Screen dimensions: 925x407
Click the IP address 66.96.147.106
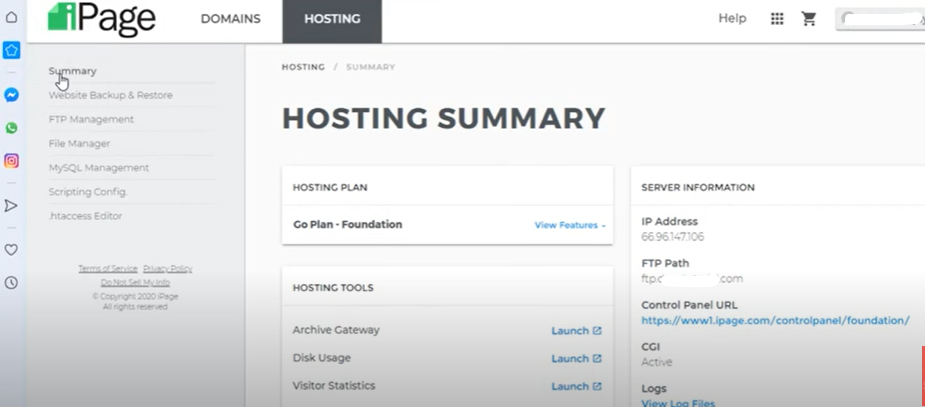[673, 237]
